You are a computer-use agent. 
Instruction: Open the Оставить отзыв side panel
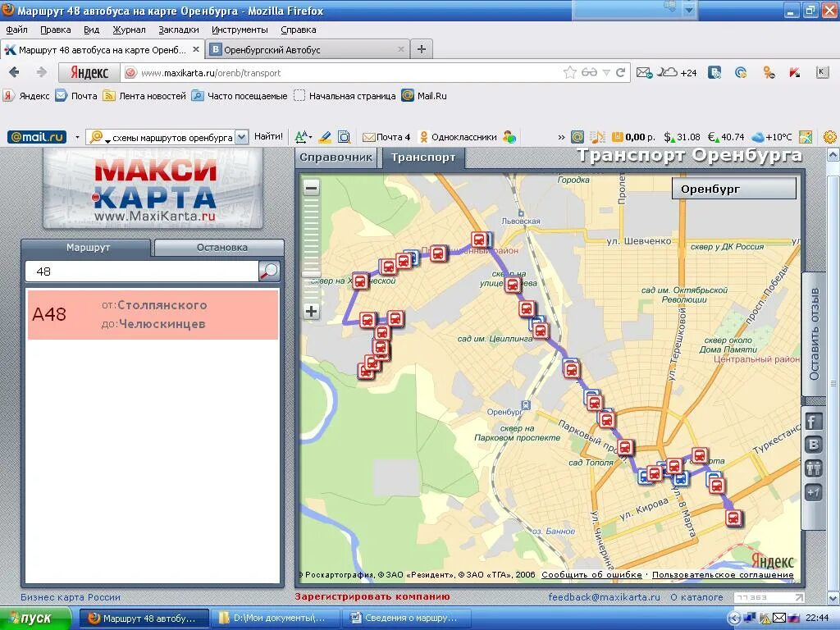click(815, 335)
